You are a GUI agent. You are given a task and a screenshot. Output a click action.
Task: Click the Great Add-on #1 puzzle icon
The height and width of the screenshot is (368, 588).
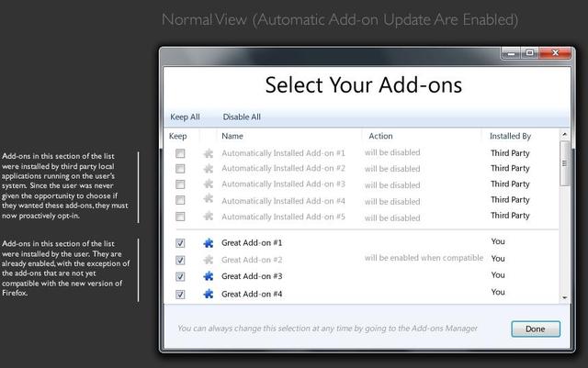[x=209, y=243]
